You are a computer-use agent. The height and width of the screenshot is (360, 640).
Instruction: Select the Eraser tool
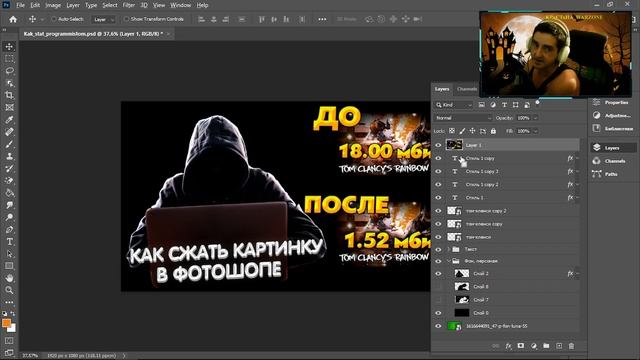(9, 180)
